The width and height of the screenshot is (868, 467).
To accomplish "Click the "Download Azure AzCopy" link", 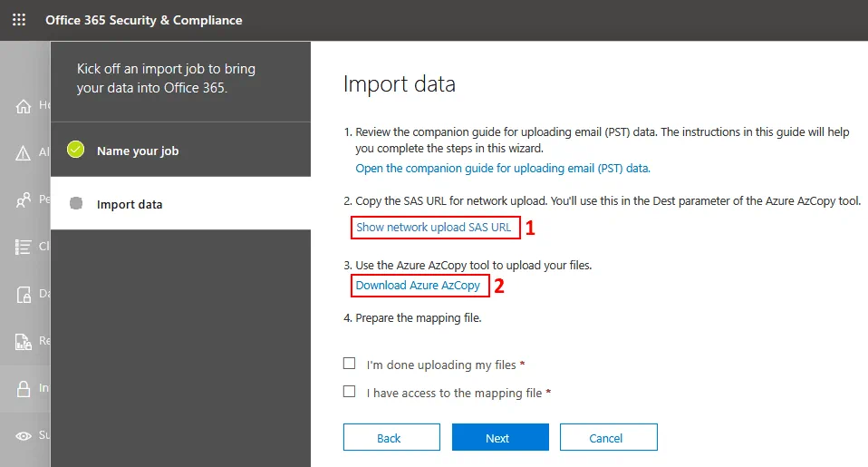I will tap(418, 286).
